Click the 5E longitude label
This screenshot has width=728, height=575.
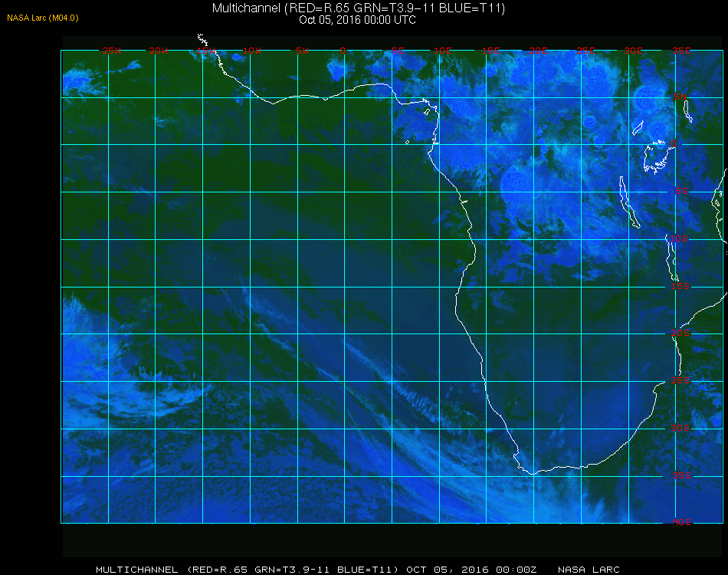click(x=398, y=51)
